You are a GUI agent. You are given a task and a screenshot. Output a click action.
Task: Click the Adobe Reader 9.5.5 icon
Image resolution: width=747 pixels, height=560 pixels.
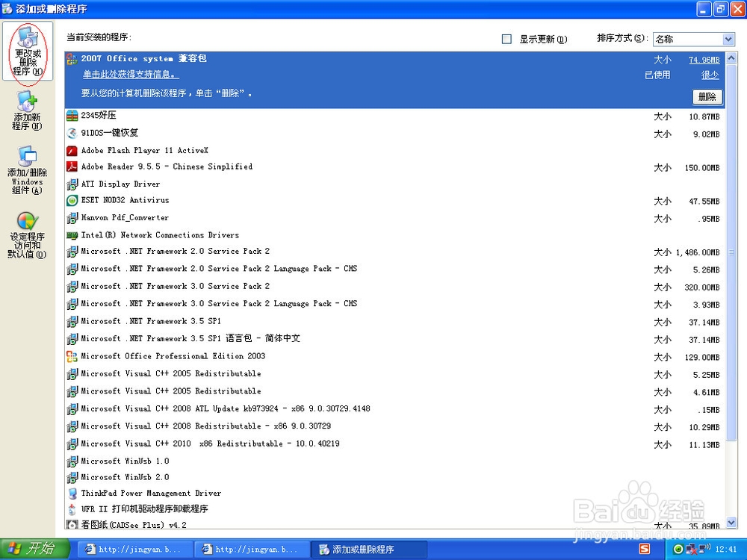(x=72, y=167)
